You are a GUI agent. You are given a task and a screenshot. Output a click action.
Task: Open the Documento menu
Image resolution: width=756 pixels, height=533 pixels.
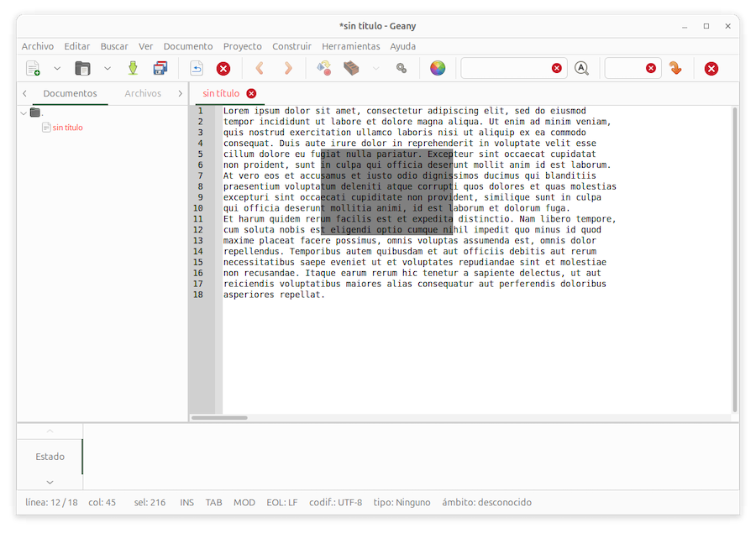(188, 46)
